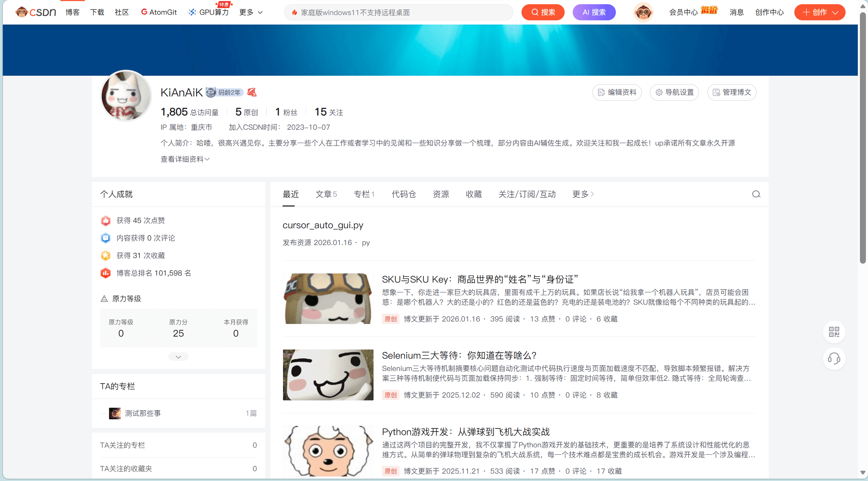The height and width of the screenshot is (481, 868).
Task: Click the orange 搜索 button
Action: tap(543, 12)
